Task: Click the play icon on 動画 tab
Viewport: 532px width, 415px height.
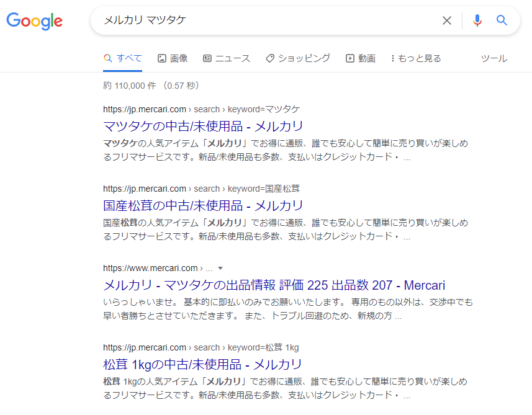Action: [x=349, y=58]
